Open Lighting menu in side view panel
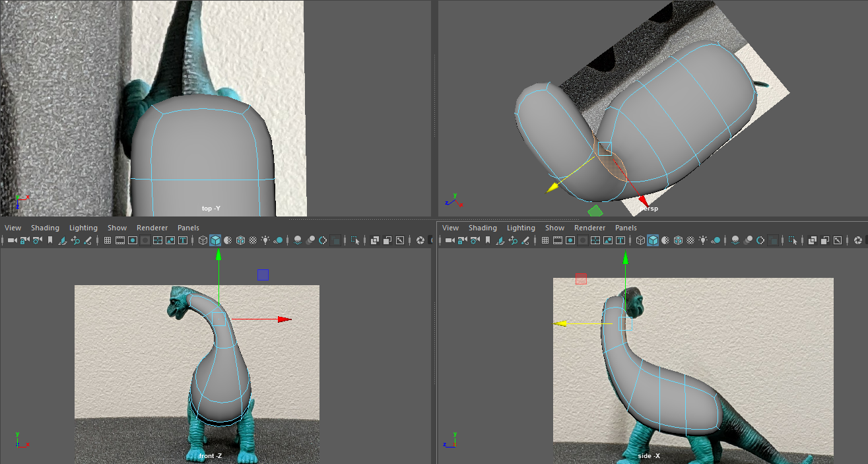Viewport: 868px width, 464px height. coord(521,228)
